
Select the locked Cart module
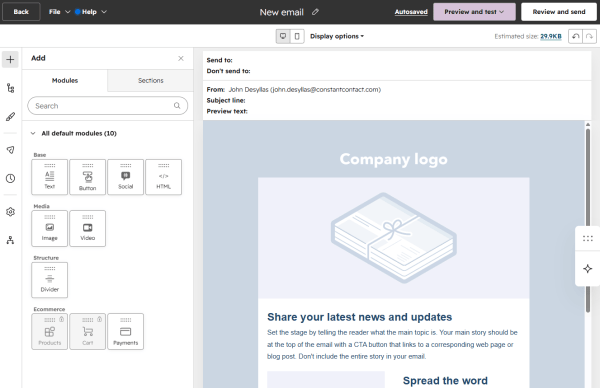[88, 331]
